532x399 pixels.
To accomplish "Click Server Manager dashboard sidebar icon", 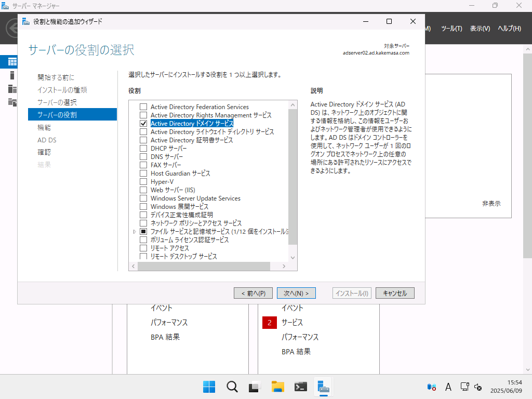I will [12, 62].
